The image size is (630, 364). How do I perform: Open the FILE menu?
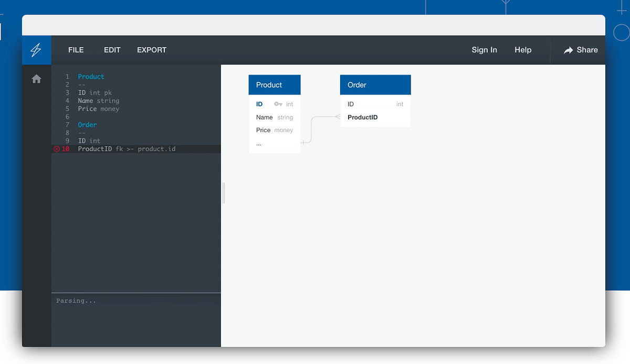76,50
